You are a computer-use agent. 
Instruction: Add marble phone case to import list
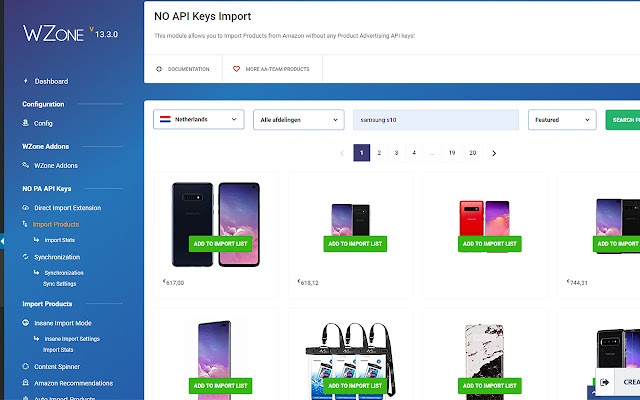coord(490,386)
